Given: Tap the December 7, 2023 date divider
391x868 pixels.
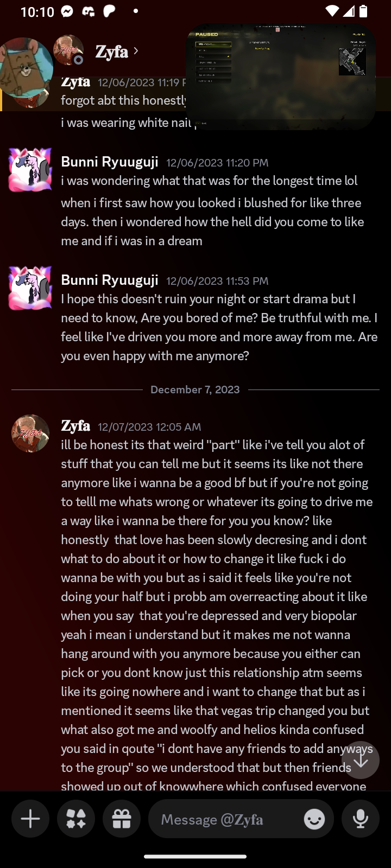Looking at the screenshot, I should tap(195, 390).
